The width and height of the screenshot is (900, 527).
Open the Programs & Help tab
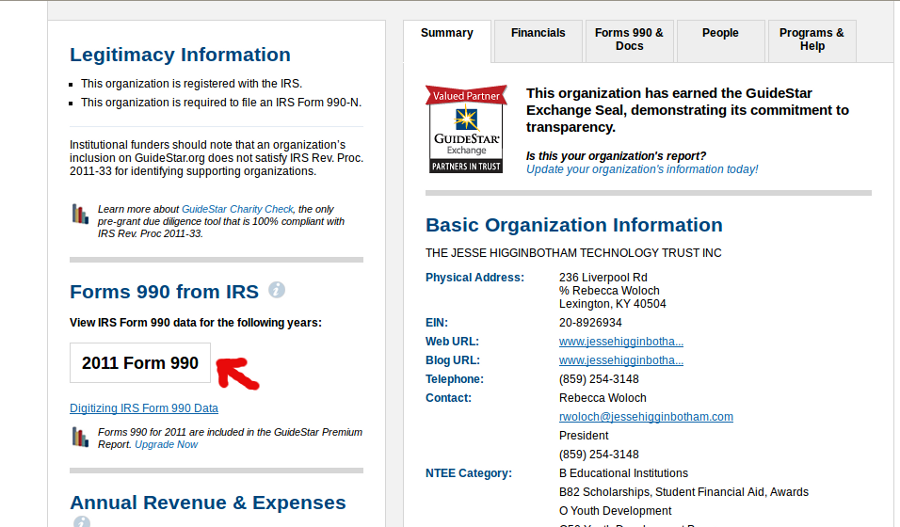tap(812, 40)
